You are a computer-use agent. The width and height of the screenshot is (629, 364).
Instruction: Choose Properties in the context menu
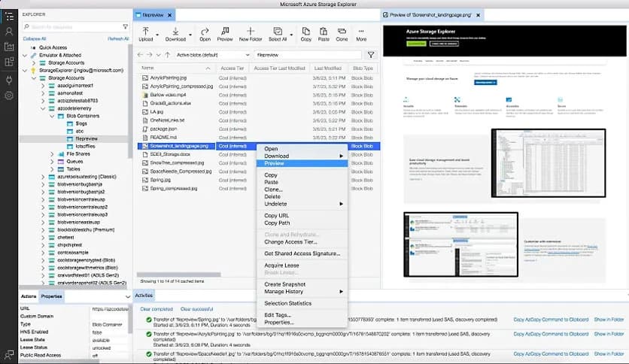point(302,323)
